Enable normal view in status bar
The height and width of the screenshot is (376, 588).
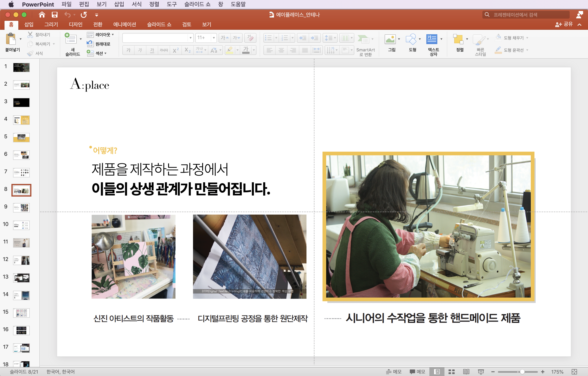[x=437, y=372]
